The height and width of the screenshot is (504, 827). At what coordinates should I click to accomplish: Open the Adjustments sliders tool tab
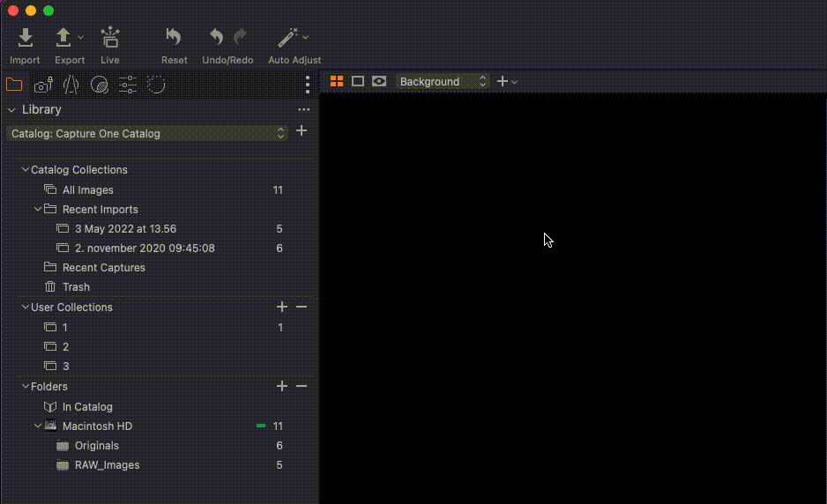128,85
